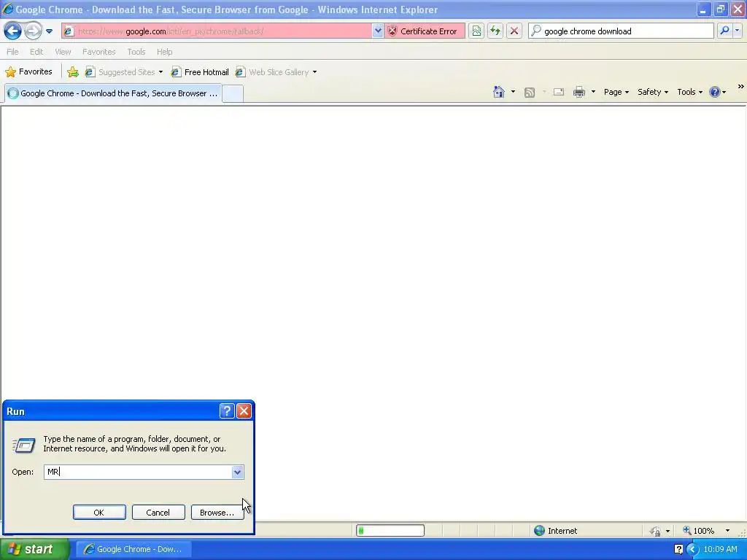This screenshot has width=747, height=560.
Task: Open the recent pages dropdown arrow
Action: [49, 31]
